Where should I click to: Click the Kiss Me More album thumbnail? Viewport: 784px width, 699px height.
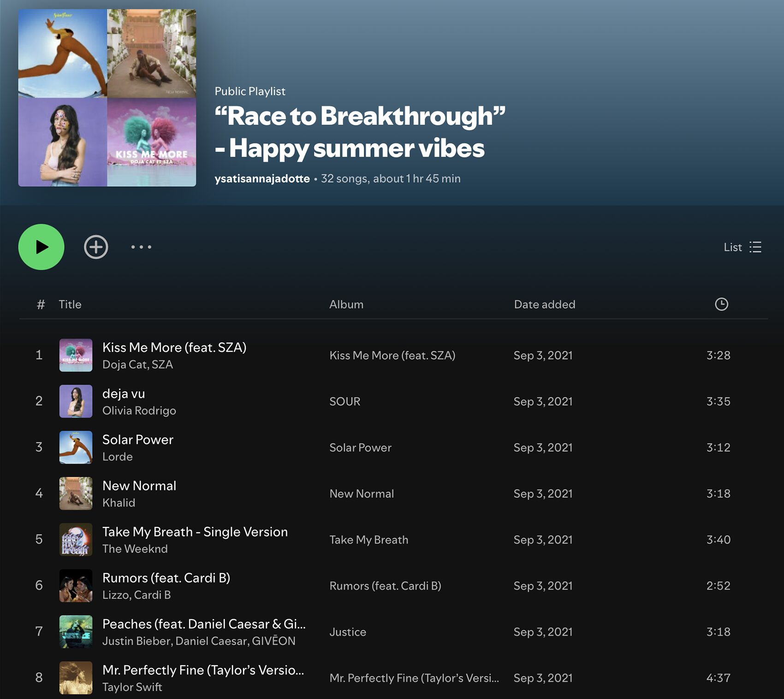click(76, 355)
